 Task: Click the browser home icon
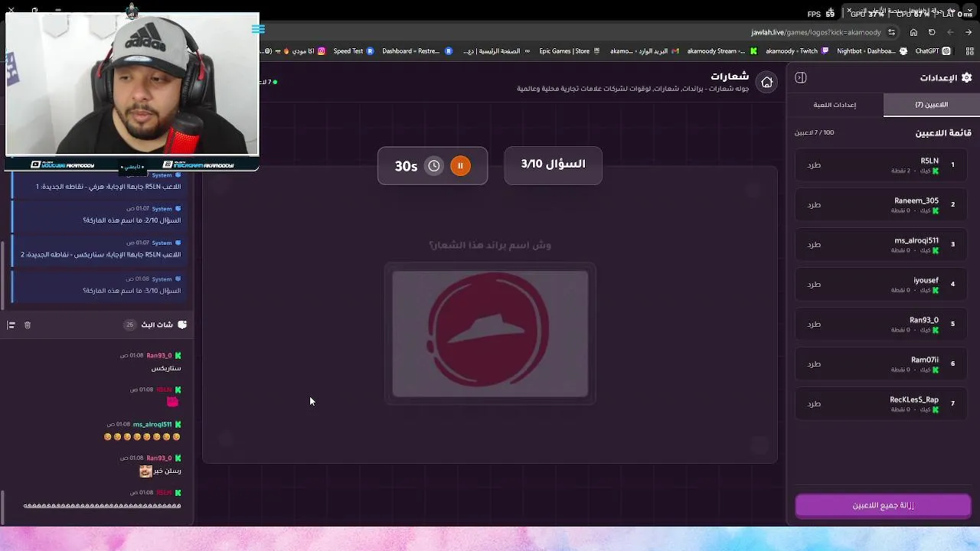click(913, 32)
